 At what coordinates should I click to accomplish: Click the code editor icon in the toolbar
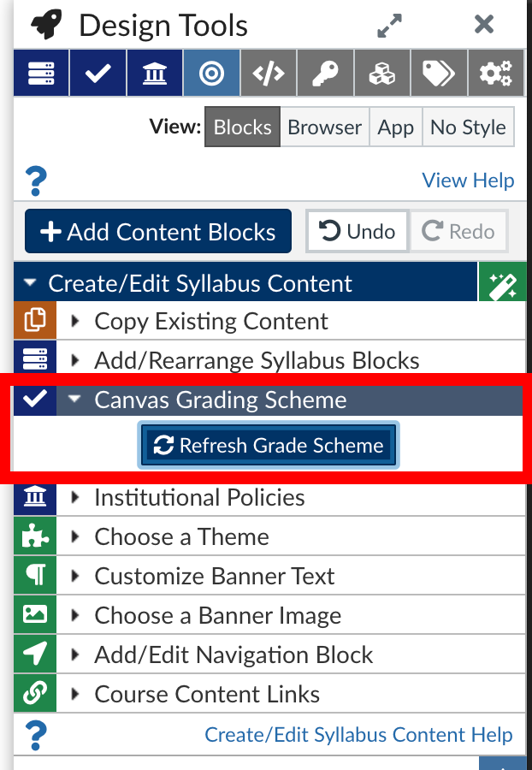[x=268, y=73]
